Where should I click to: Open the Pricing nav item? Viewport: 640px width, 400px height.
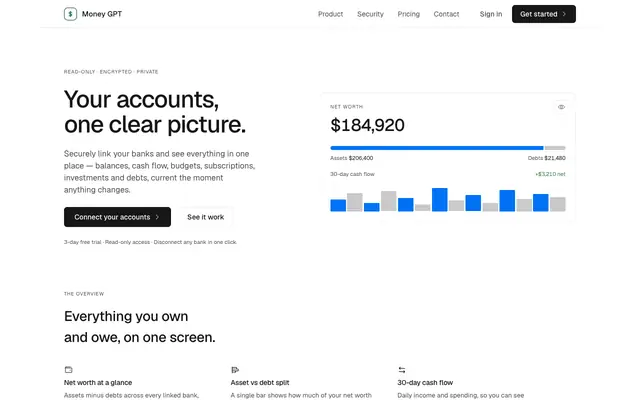pyautogui.click(x=409, y=14)
